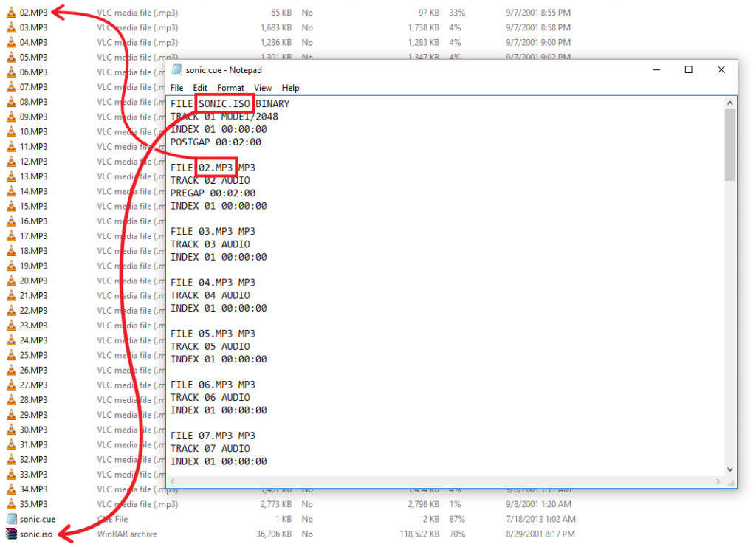
Task: Click the 'POSTGAP 00:02:00' line in Notepad
Action: [216, 142]
